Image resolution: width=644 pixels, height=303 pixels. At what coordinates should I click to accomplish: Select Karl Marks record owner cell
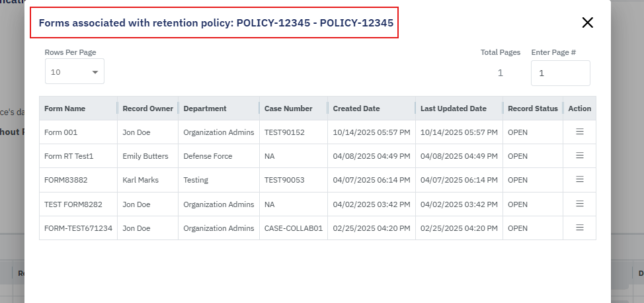click(x=141, y=180)
